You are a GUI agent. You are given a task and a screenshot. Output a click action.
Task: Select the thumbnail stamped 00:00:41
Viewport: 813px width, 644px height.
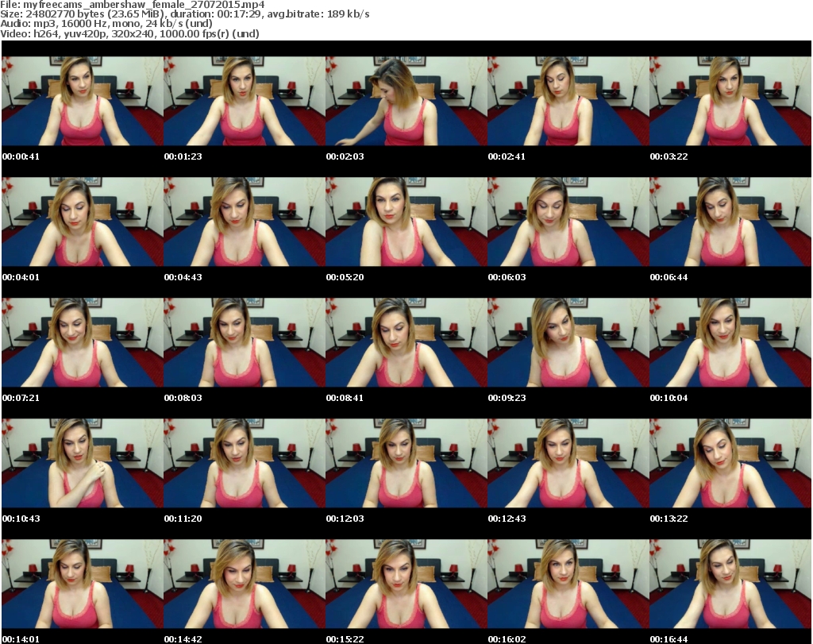[x=83, y=101]
